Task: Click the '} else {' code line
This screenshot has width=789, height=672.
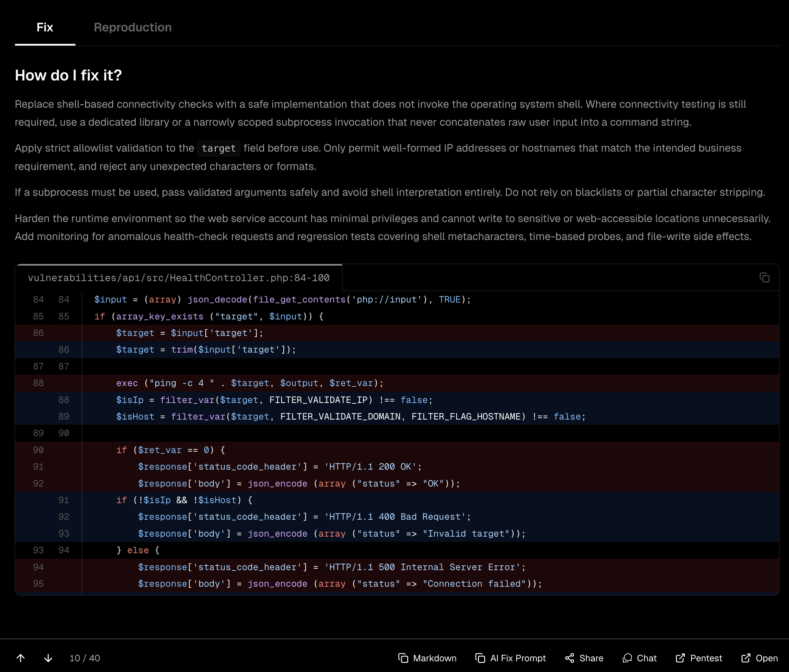Action: pos(397,550)
